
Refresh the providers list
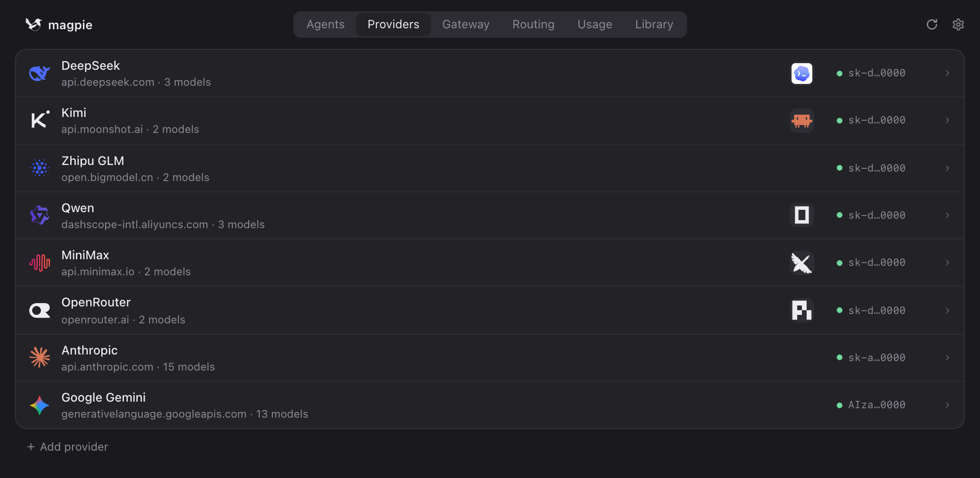pos(932,25)
